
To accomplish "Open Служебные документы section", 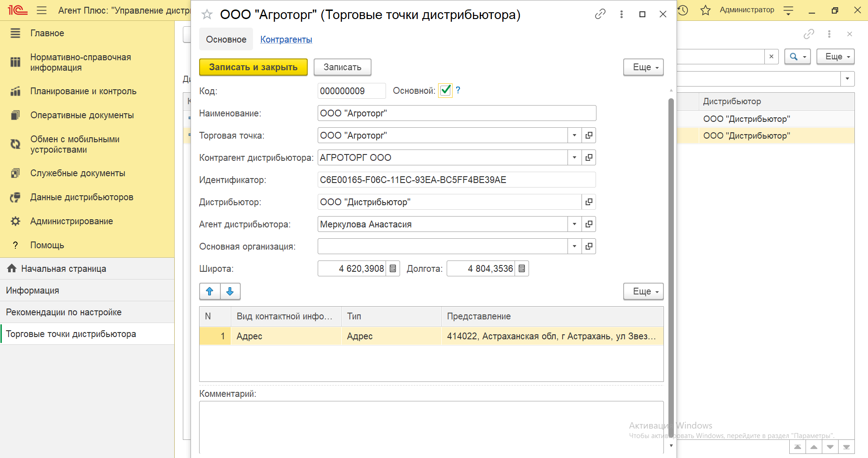I will [87, 173].
